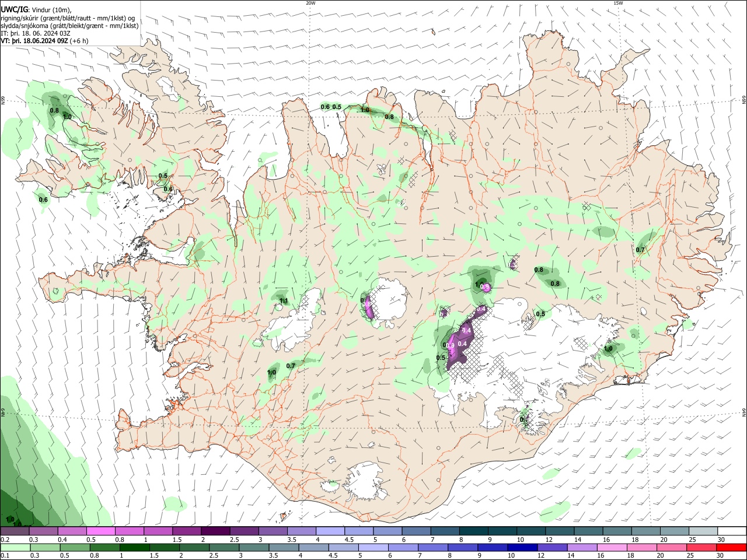Click the pale lavender 4–4.5 snow swatch
This screenshot has width=747, height=560.
[x=329, y=531]
